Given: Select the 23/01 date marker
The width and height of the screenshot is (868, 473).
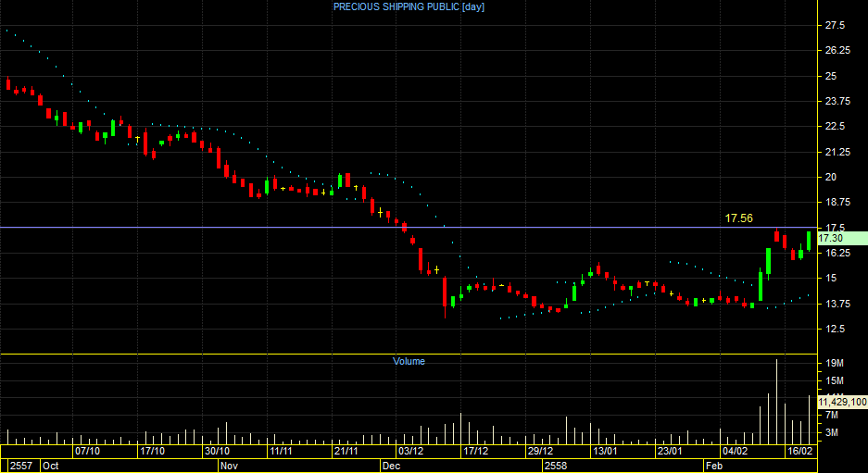Looking at the screenshot, I should 670,452.
